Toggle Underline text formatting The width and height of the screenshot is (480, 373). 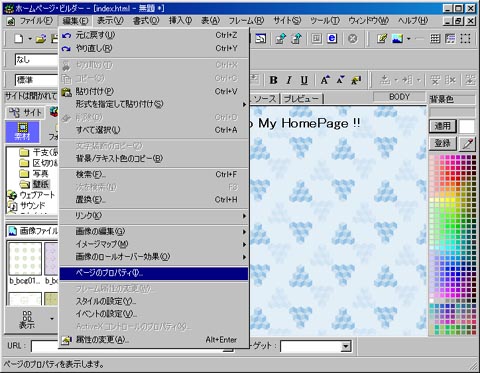pyautogui.click(x=304, y=80)
